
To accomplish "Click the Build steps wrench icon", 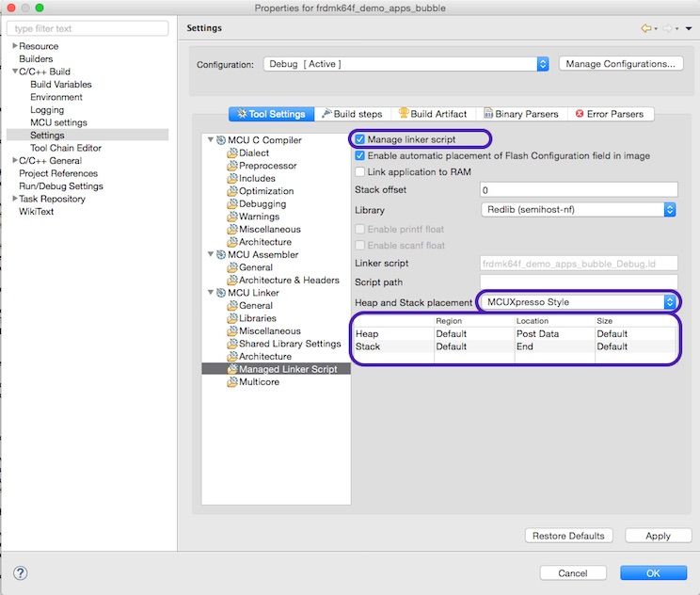I will [x=326, y=114].
